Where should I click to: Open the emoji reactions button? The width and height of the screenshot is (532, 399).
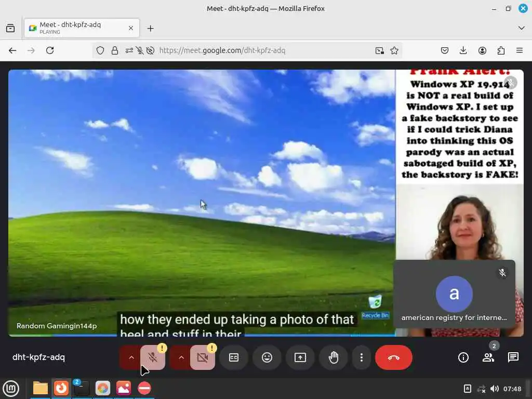[267, 357]
